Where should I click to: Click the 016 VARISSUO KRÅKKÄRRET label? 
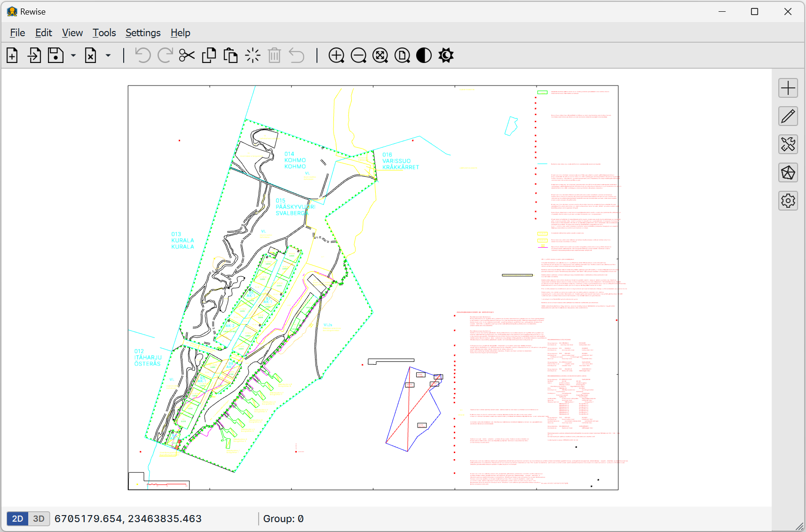click(x=400, y=161)
